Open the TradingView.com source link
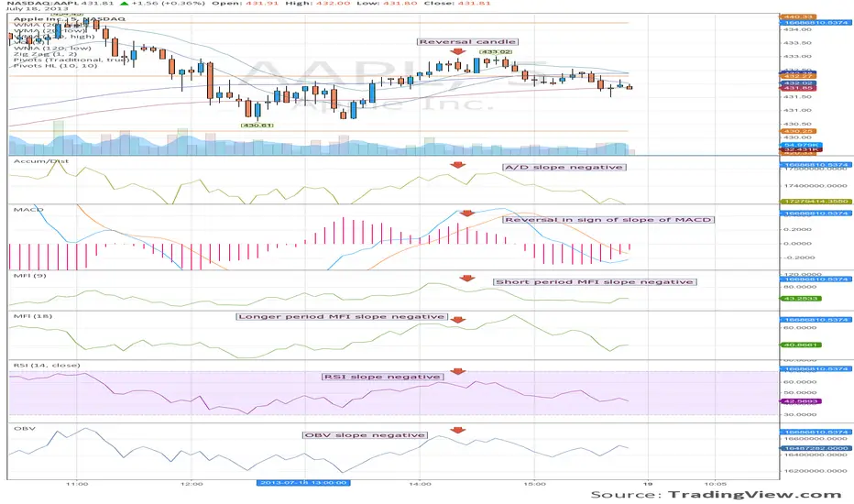This screenshot has height=504, width=854. pos(755,495)
